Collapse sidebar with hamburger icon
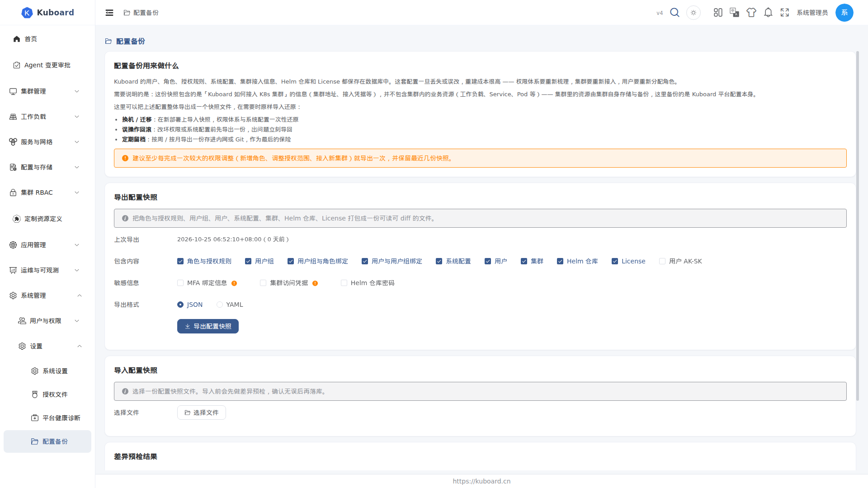 click(109, 13)
